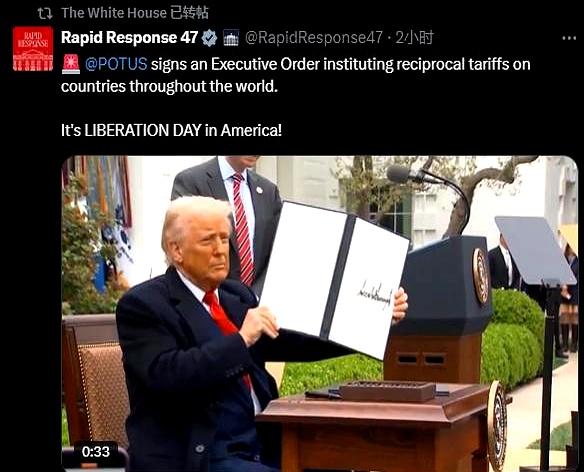Screen dimensions: 584x472
Task: Click the teleprompter glass panel in video
Action: pyautogui.click(x=535, y=250)
